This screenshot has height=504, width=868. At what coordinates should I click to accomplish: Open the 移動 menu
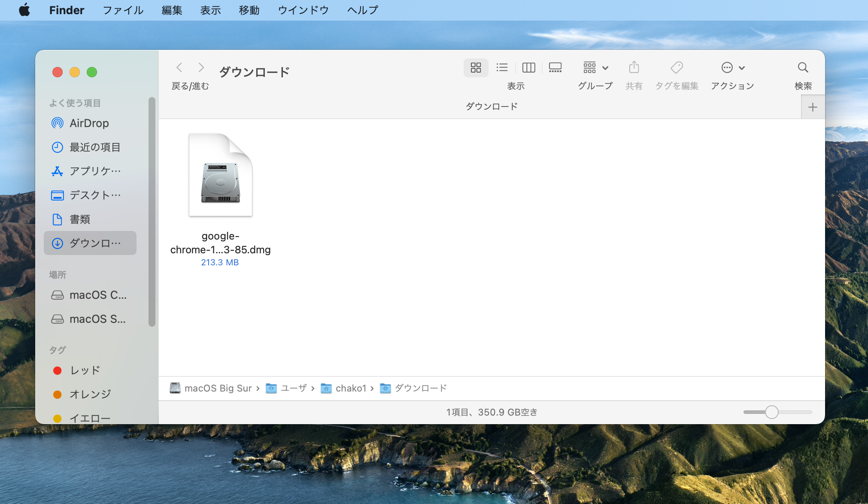point(249,10)
